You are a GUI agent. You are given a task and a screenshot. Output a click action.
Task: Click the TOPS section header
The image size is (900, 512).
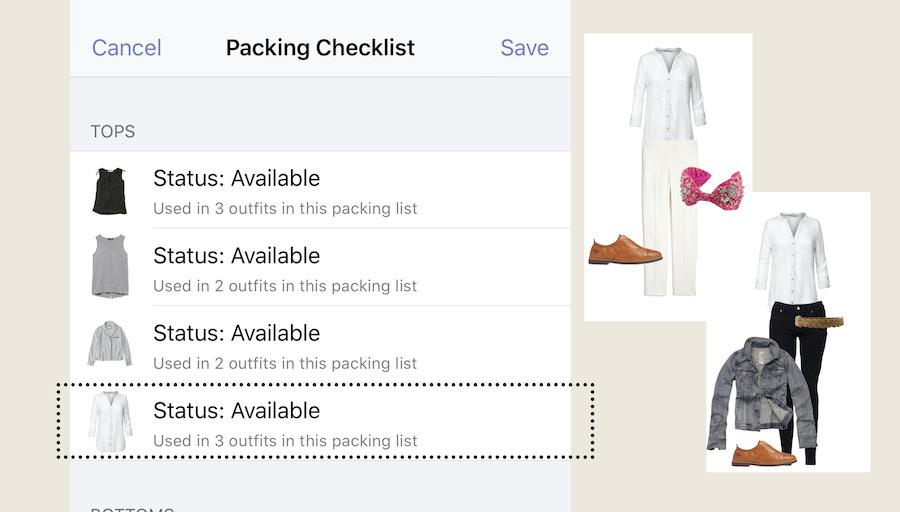pyautogui.click(x=112, y=131)
